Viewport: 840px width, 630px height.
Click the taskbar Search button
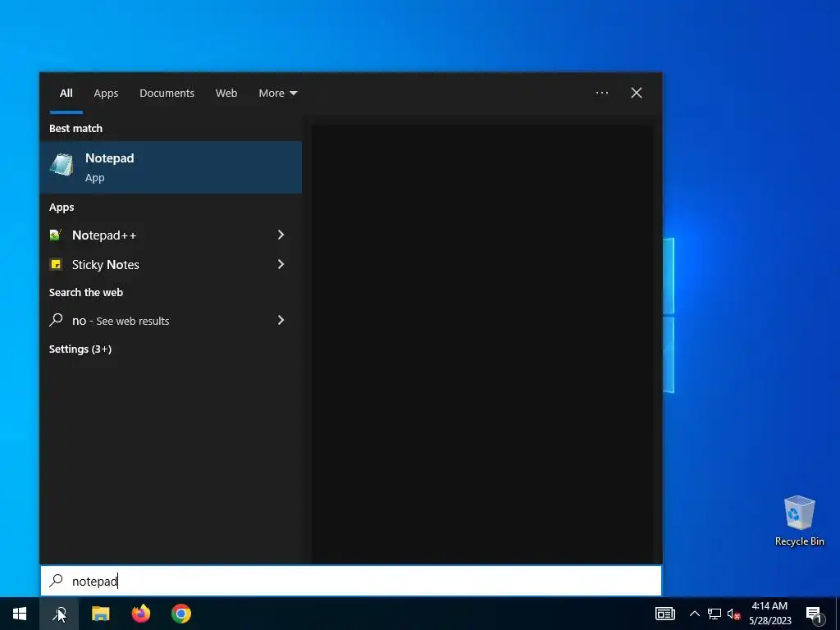pyautogui.click(x=59, y=614)
